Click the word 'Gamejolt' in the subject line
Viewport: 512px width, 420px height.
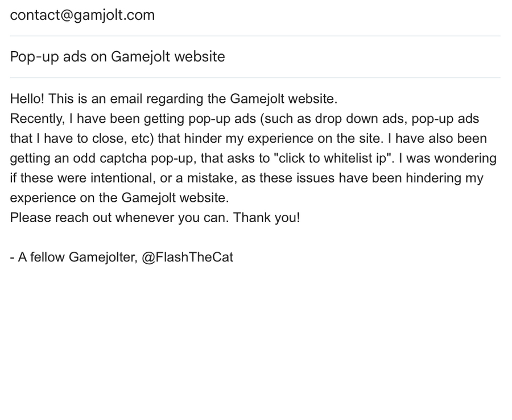pos(141,57)
